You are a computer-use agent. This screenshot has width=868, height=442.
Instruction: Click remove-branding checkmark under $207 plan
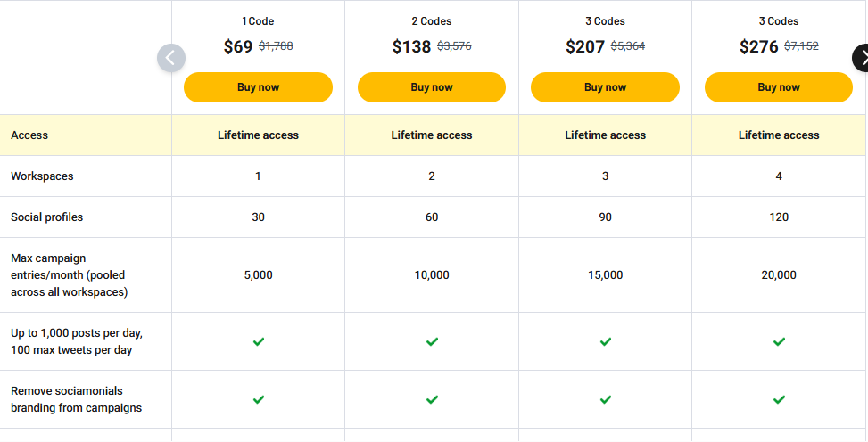point(606,399)
